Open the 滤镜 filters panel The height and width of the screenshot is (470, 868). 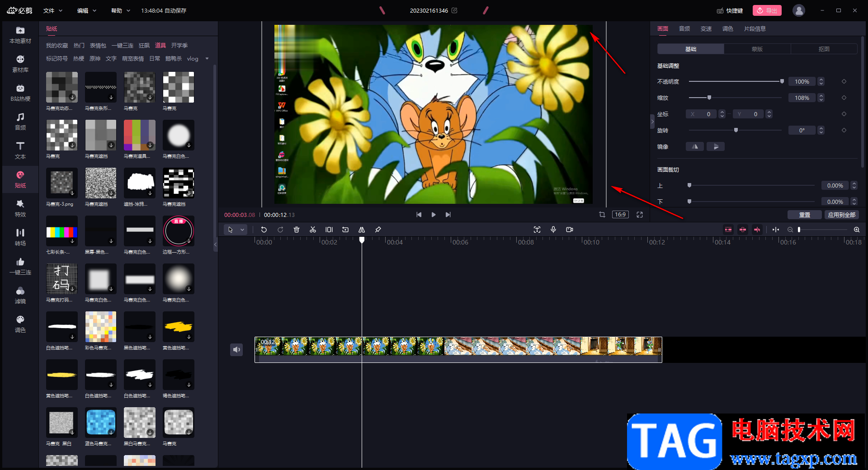(20, 296)
